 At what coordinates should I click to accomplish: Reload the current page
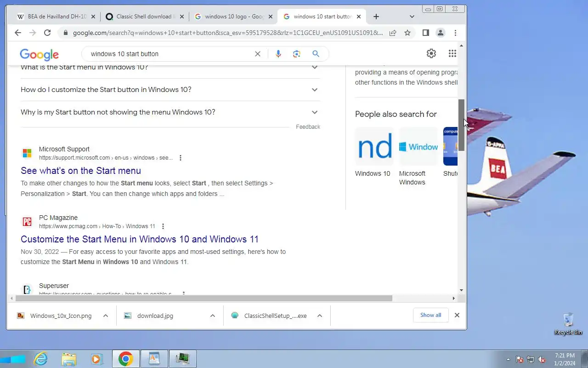47,33
